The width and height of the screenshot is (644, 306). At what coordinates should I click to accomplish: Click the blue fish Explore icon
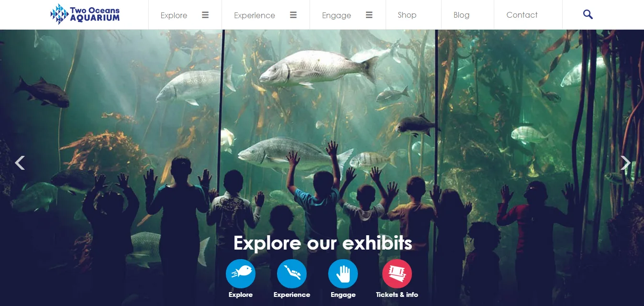(x=241, y=274)
